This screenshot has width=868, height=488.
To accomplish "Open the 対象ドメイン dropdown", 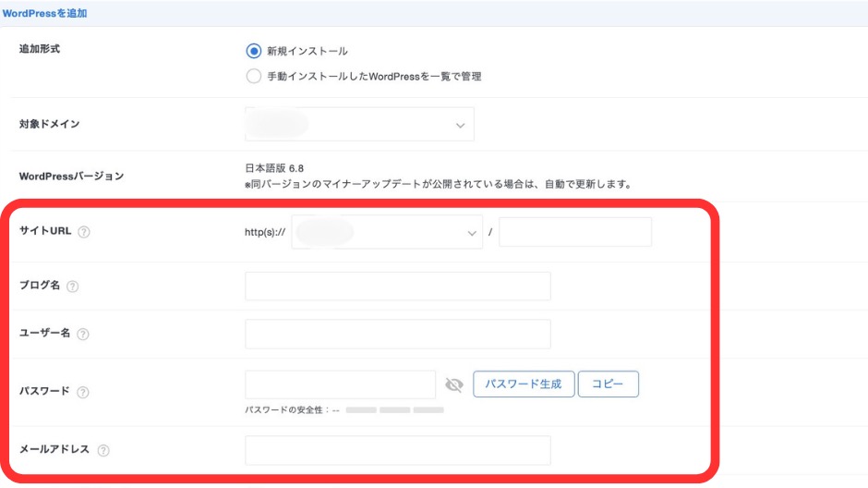I will pyautogui.click(x=359, y=124).
